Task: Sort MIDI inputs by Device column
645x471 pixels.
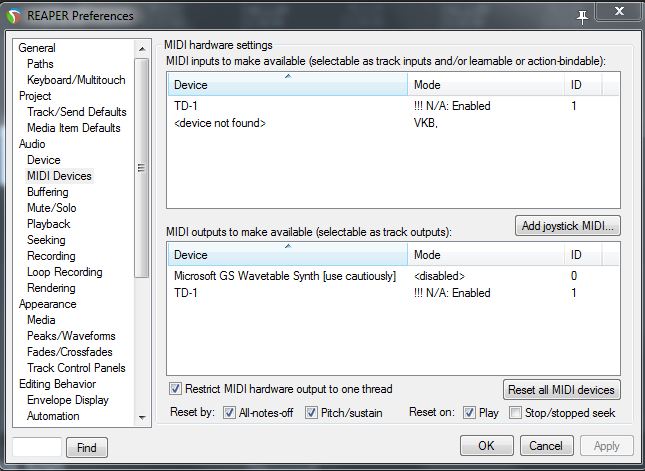Action: [288, 85]
